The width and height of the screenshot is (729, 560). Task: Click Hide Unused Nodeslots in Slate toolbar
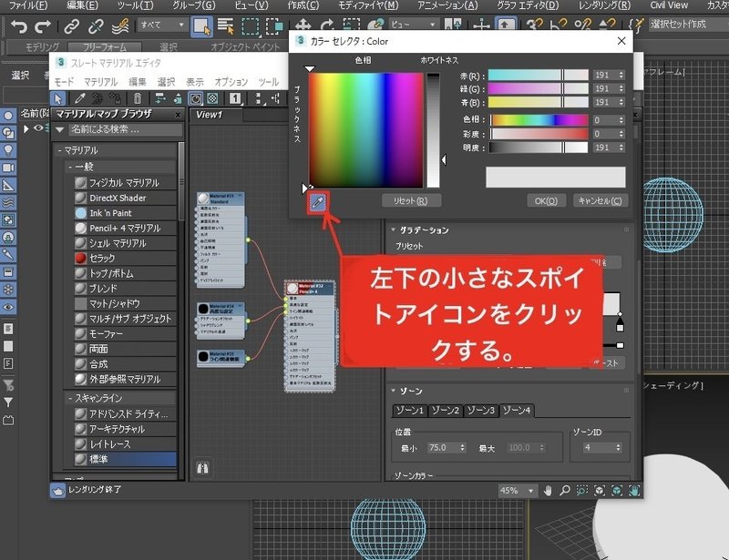point(178,98)
